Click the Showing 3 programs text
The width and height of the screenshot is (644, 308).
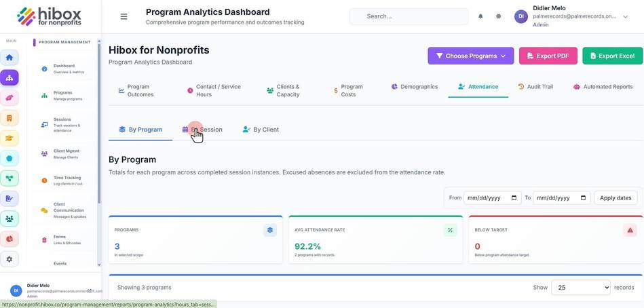[144, 288]
